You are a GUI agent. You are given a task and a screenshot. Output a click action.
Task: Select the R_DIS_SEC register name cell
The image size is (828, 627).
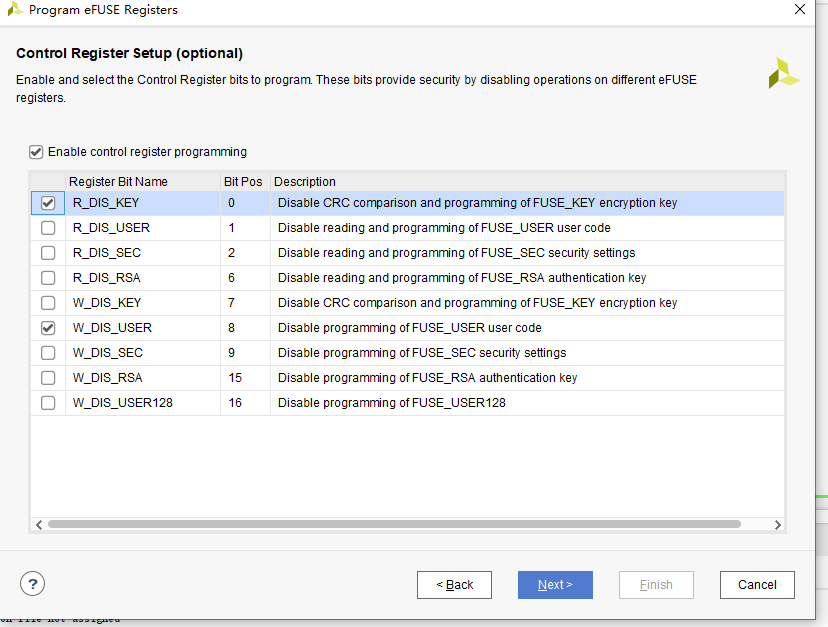(x=143, y=252)
